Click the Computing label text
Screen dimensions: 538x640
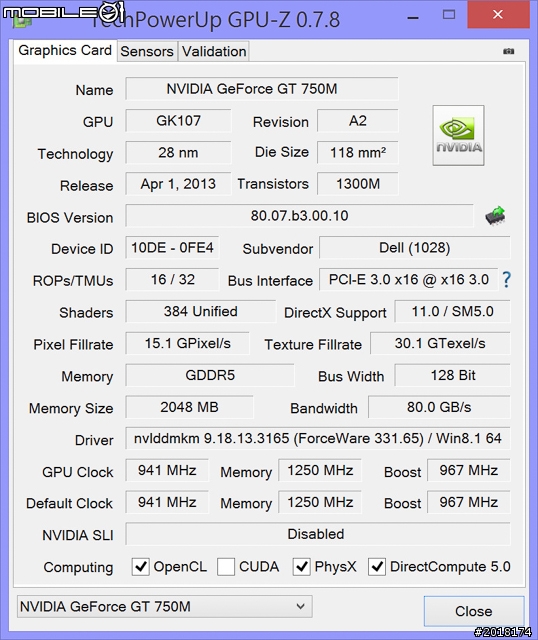(78, 567)
